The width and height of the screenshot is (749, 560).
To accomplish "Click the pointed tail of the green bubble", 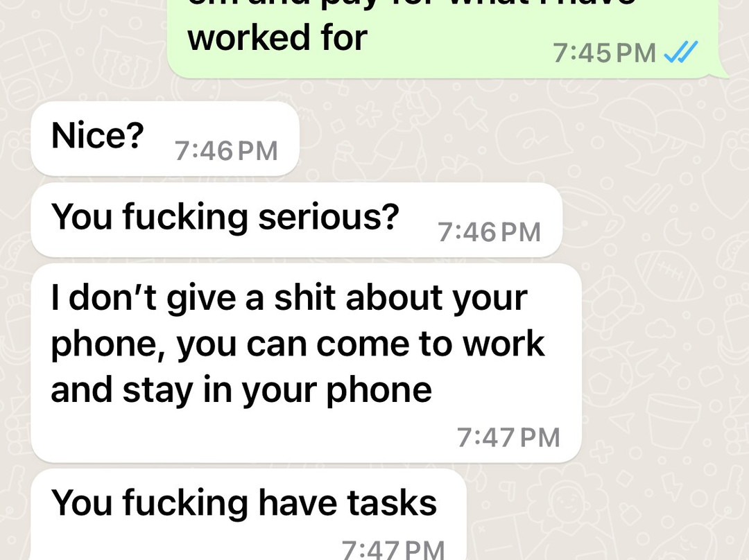I will 722,71.
